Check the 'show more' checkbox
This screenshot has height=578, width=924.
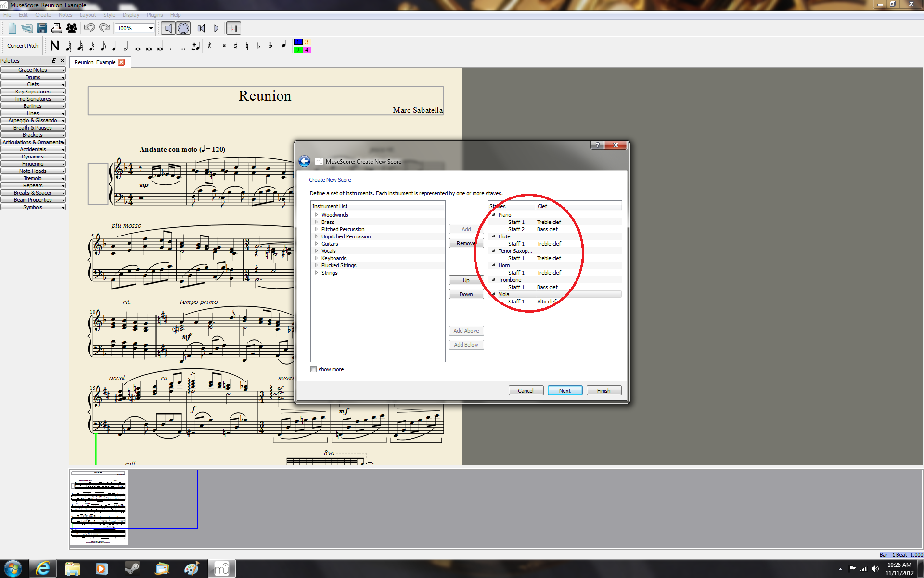pos(314,369)
